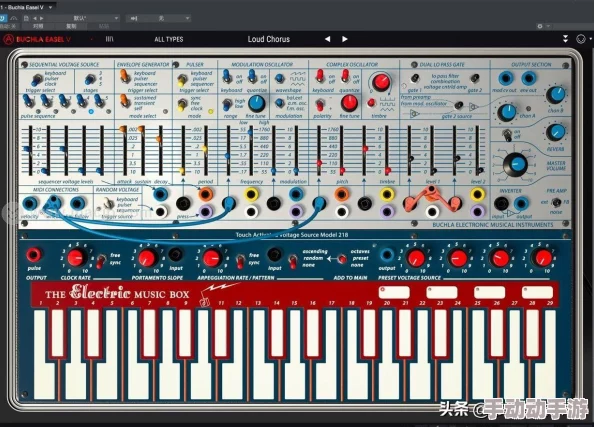
Task: Open the host plugin gear settings
Action: (540, 26)
